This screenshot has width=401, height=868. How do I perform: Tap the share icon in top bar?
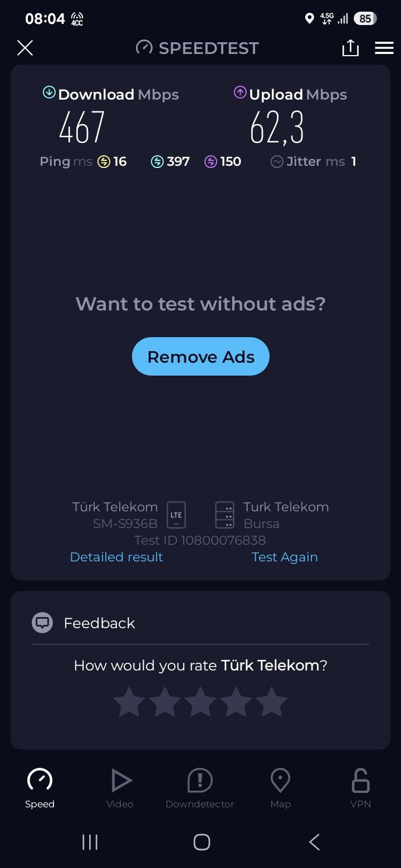(350, 48)
